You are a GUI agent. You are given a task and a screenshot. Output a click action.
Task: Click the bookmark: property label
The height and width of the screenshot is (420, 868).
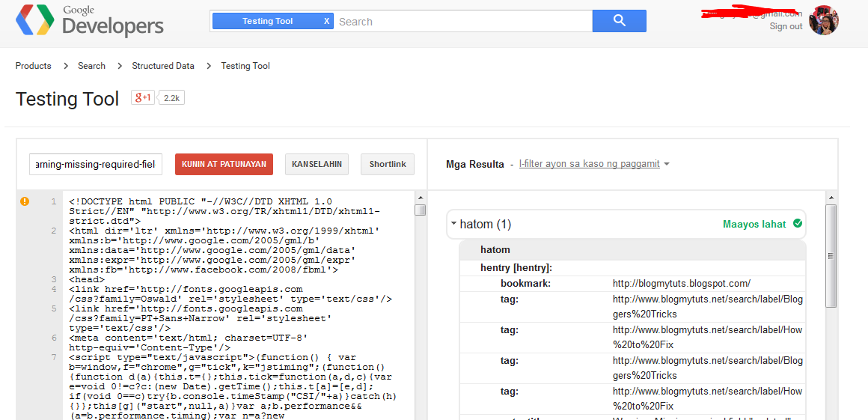tap(526, 283)
